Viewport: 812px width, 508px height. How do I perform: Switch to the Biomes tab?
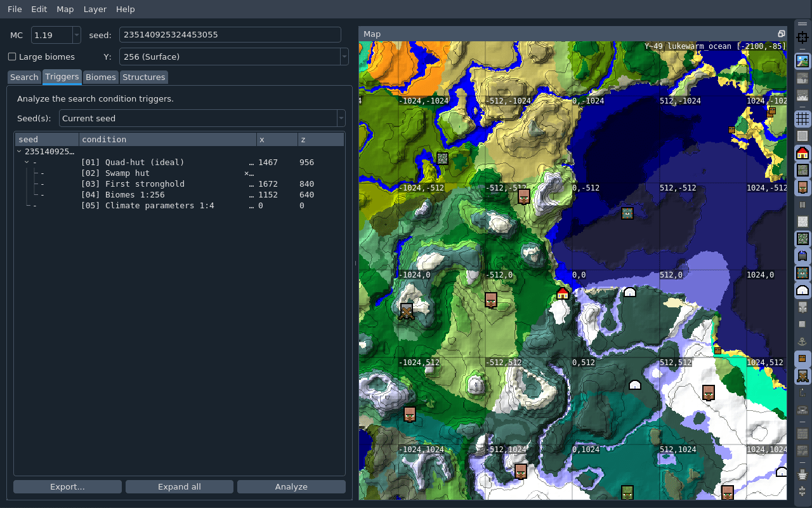click(101, 77)
